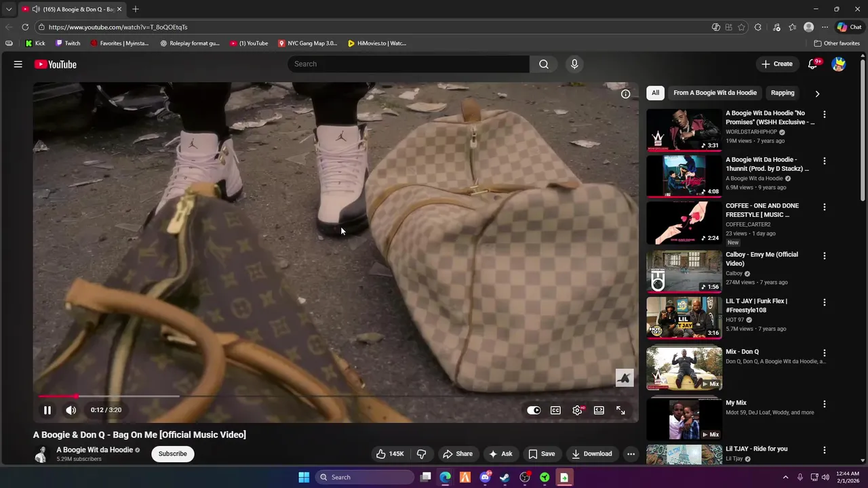Show next filter chips arrow
This screenshot has width=868, height=488.
817,94
